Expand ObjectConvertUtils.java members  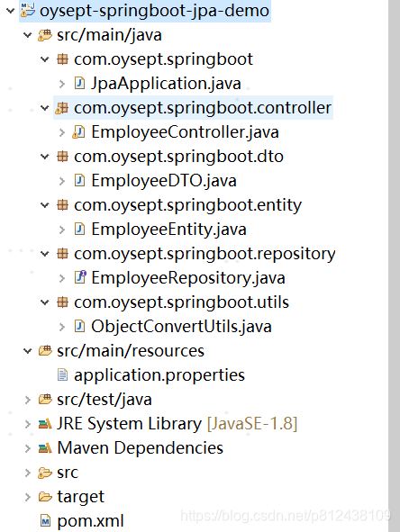click(62, 327)
